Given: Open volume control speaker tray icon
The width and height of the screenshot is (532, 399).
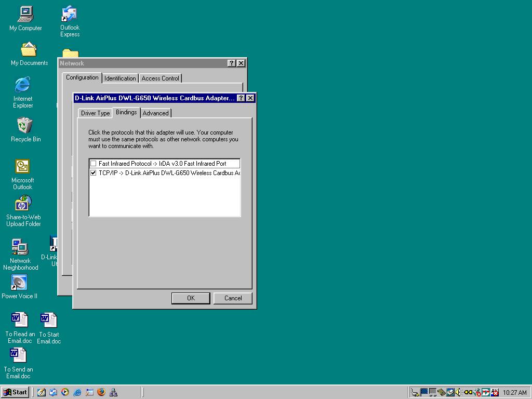Looking at the screenshot, I should click(x=458, y=393).
